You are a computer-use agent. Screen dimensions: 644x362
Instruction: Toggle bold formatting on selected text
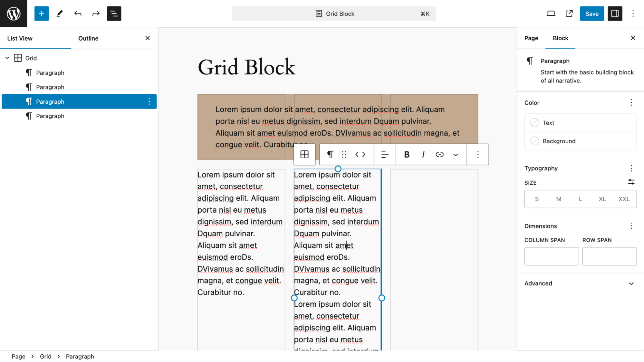pyautogui.click(x=407, y=154)
